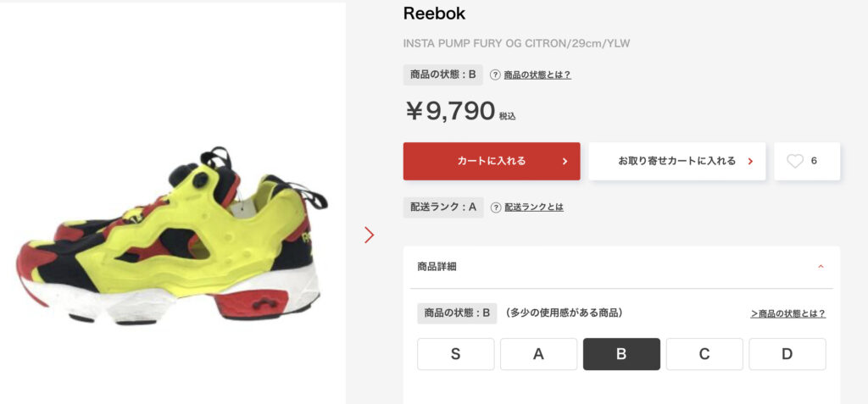Click question mark icon beside 商品の状態とは
868x404 pixels.
click(x=495, y=75)
